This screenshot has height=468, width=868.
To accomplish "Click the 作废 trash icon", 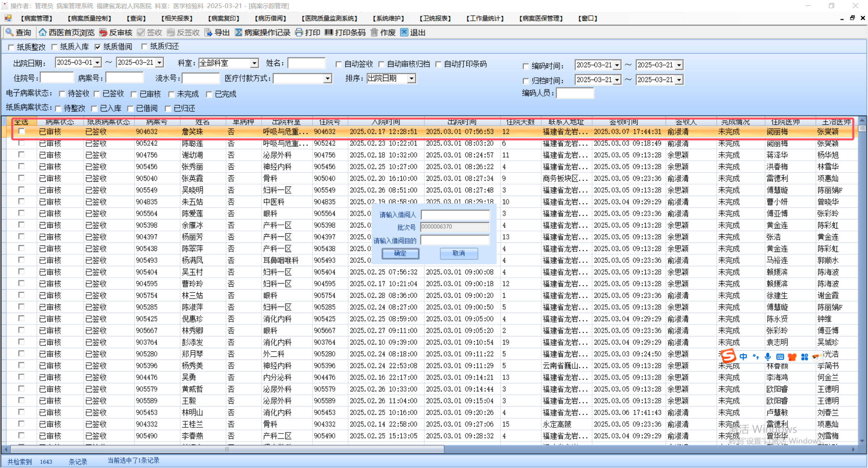I will (374, 33).
